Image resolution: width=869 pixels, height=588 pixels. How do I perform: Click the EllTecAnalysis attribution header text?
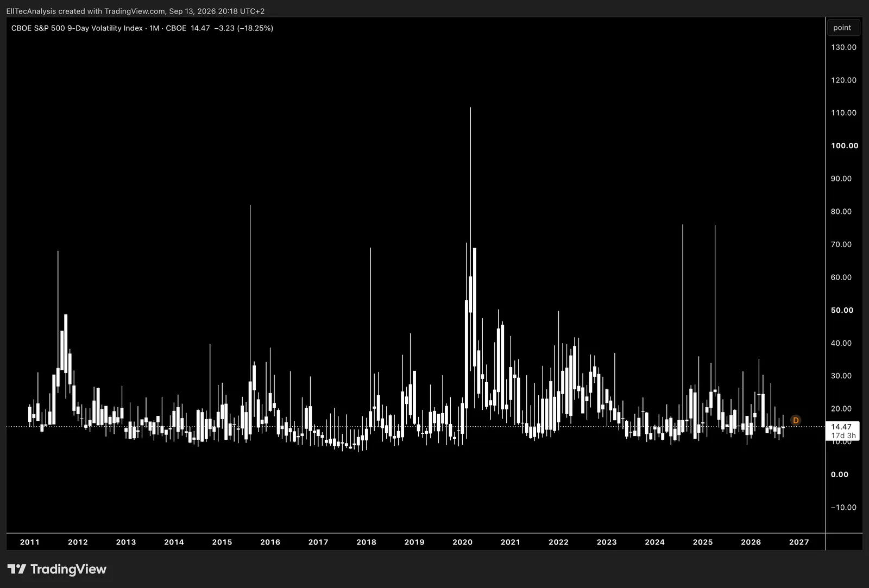point(135,11)
